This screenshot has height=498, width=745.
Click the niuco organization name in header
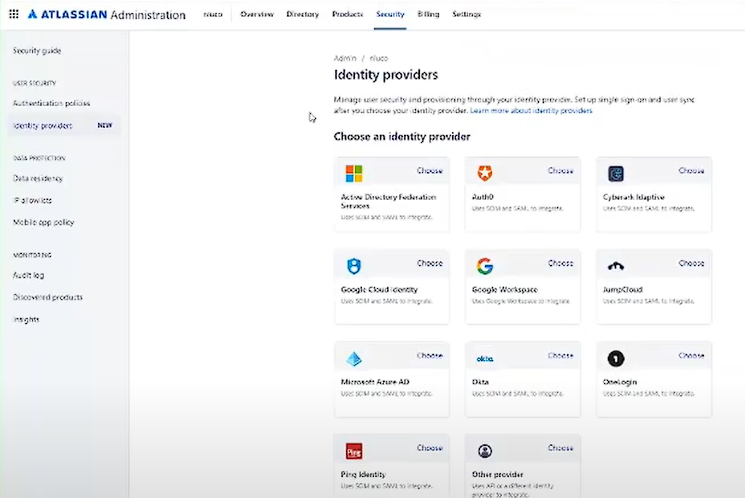click(x=213, y=14)
